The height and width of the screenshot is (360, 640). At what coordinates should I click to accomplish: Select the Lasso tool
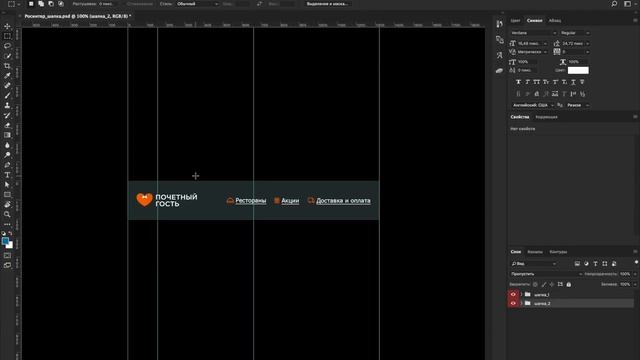[7, 46]
